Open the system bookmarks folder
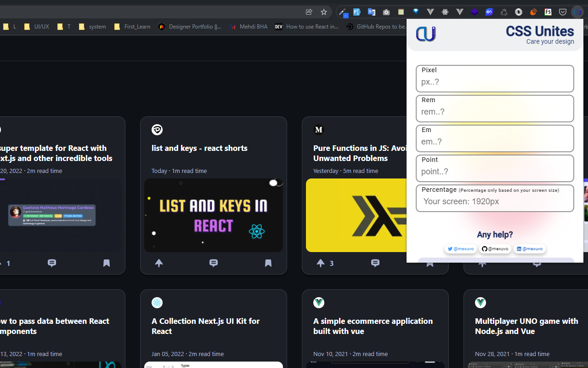 92,27
